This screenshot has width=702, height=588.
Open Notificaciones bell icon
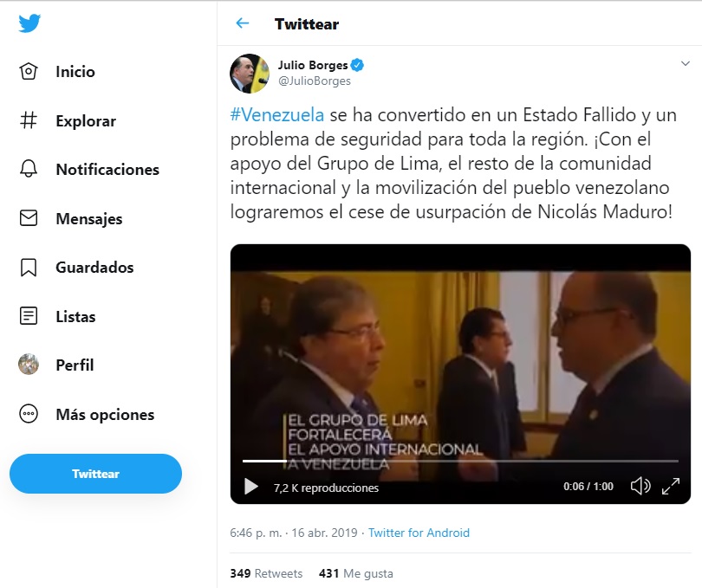[29, 169]
